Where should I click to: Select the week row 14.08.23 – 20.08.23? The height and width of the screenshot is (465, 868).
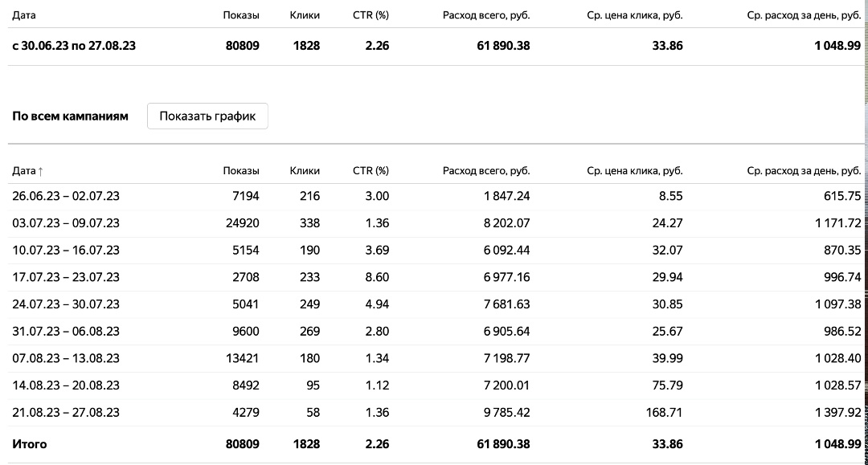pyautogui.click(x=66, y=385)
